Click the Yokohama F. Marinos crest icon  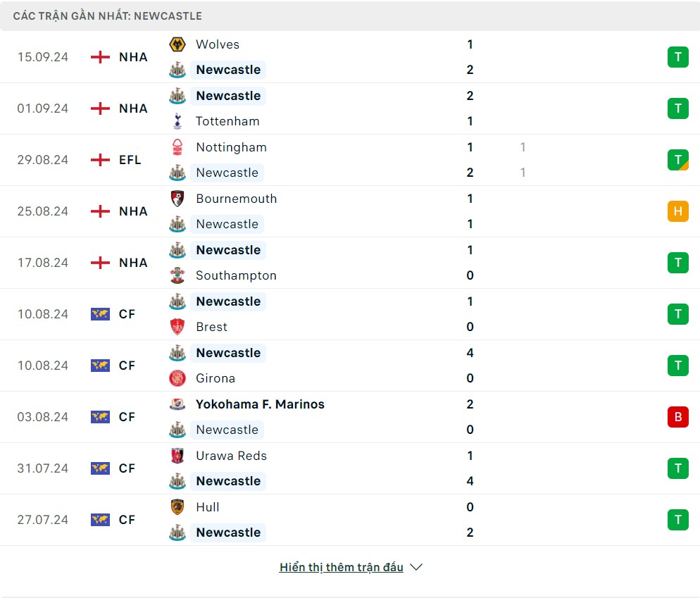(177, 404)
